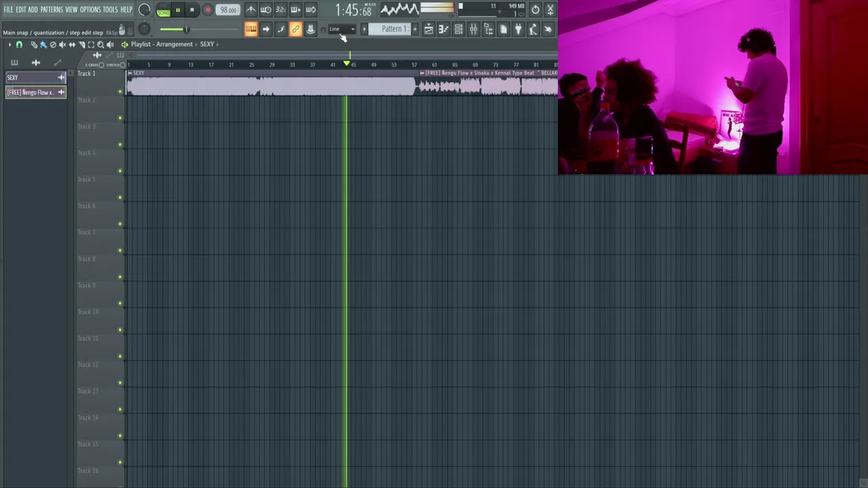Screen dimensions: 868x488
Task: Mute Track 2 with its green dot
Action: 121,118
